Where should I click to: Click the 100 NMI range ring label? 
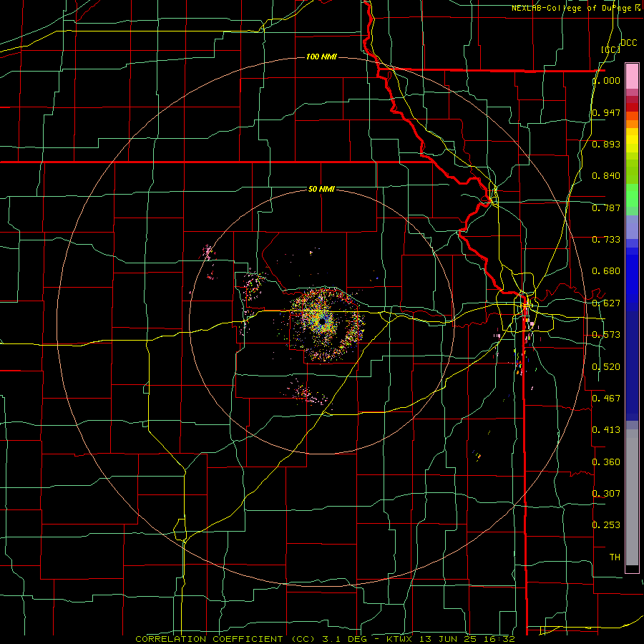point(321,57)
